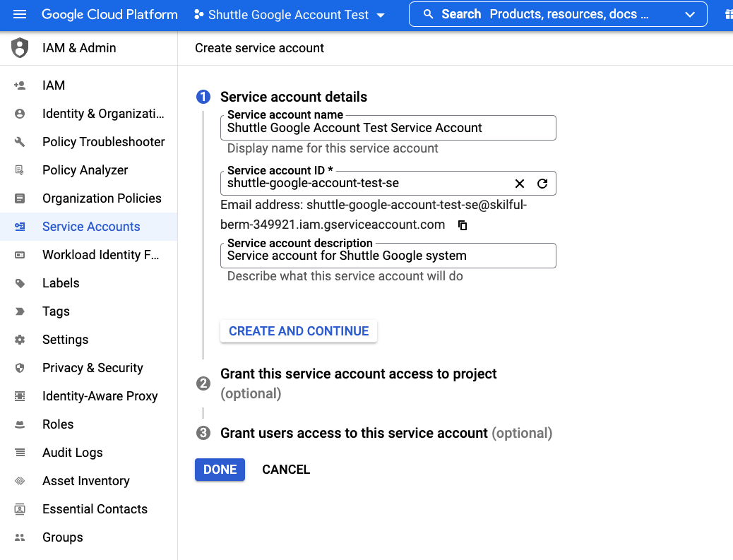Viewport: 733px width, 560px height.
Task: Open the hamburger navigation menu
Action: 20,14
